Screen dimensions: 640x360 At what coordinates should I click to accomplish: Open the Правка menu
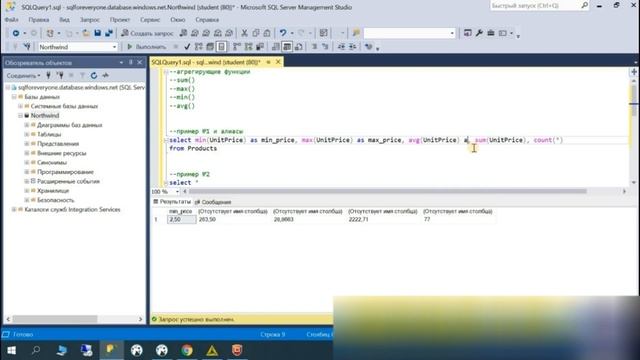tap(39, 20)
